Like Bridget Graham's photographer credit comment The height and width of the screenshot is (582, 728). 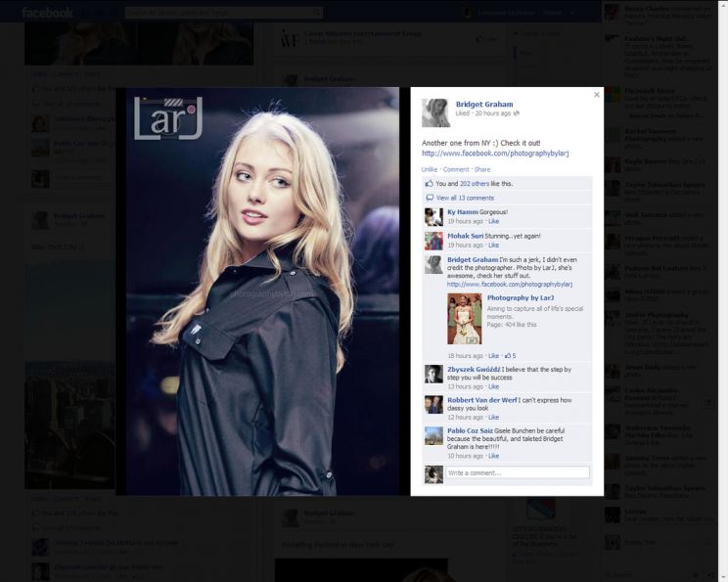point(493,355)
